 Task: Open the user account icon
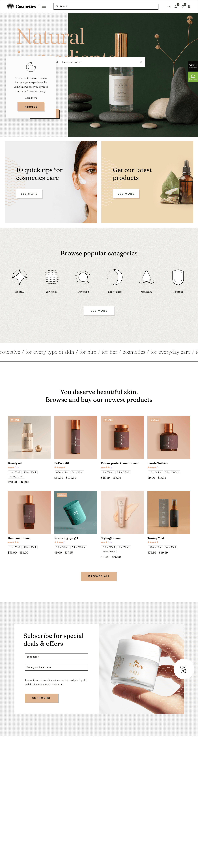click(189, 6)
